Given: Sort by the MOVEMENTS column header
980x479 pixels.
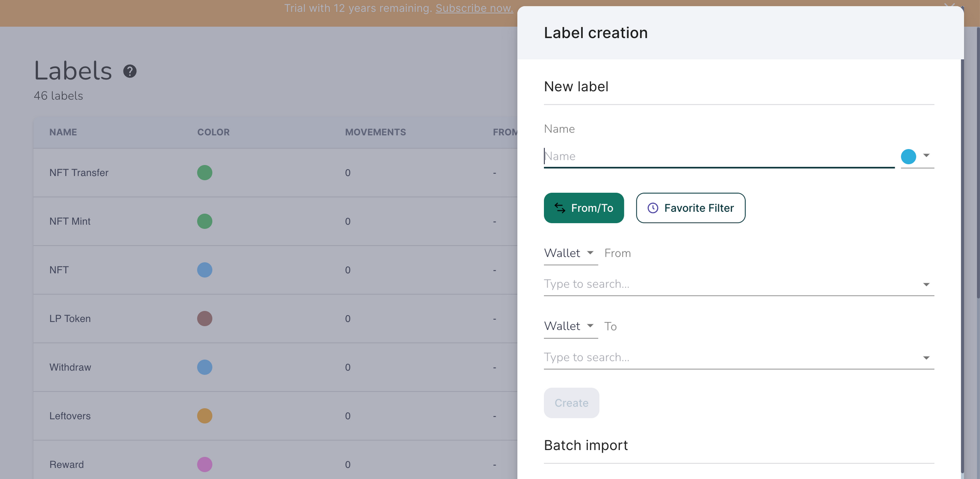Looking at the screenshot, I should [x=375, y=132].
